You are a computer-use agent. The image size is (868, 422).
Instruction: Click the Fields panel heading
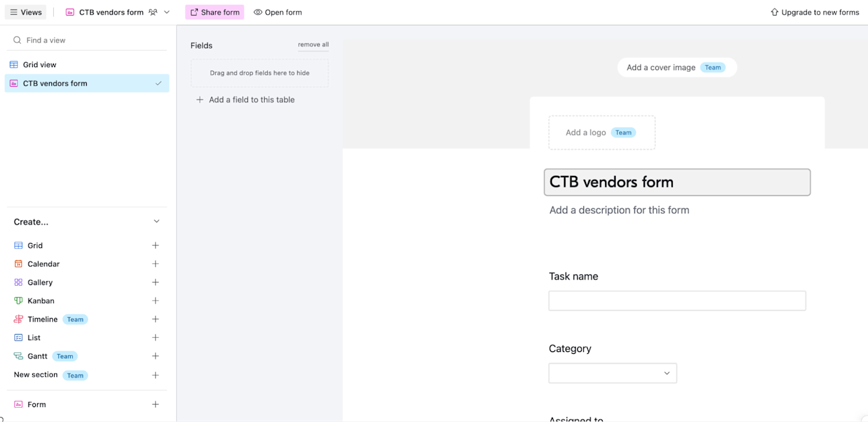tap(201, 45)
